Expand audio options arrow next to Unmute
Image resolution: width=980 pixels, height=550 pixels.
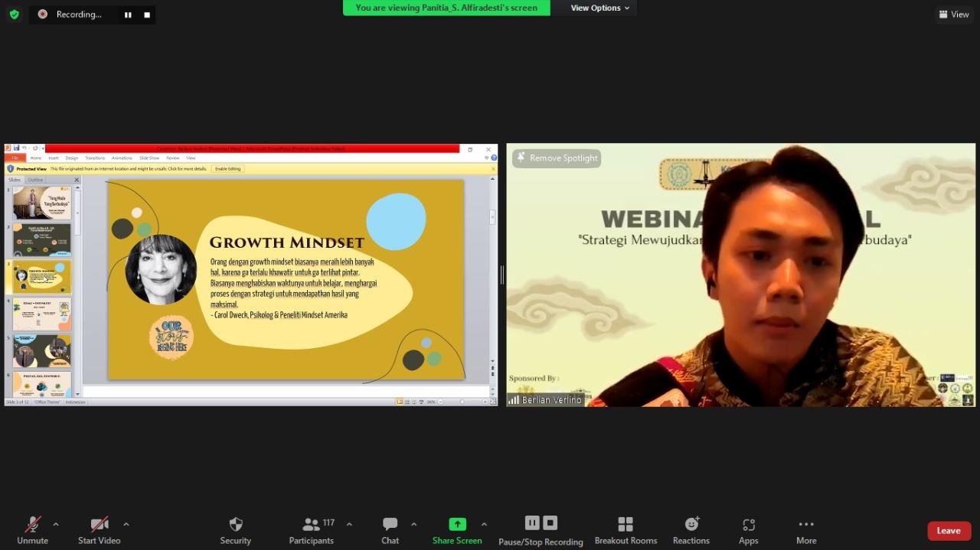56,524
